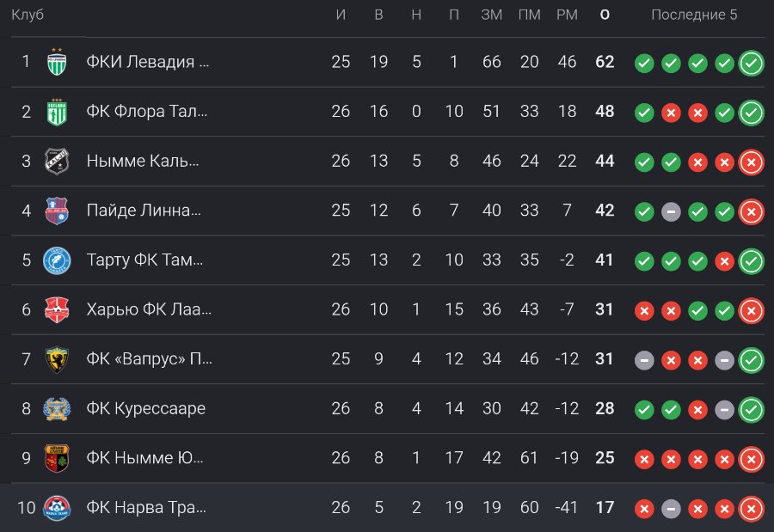The image size is (774, 532).
Task: Select the FC Kuressaare crest
Action: [57, 408]
